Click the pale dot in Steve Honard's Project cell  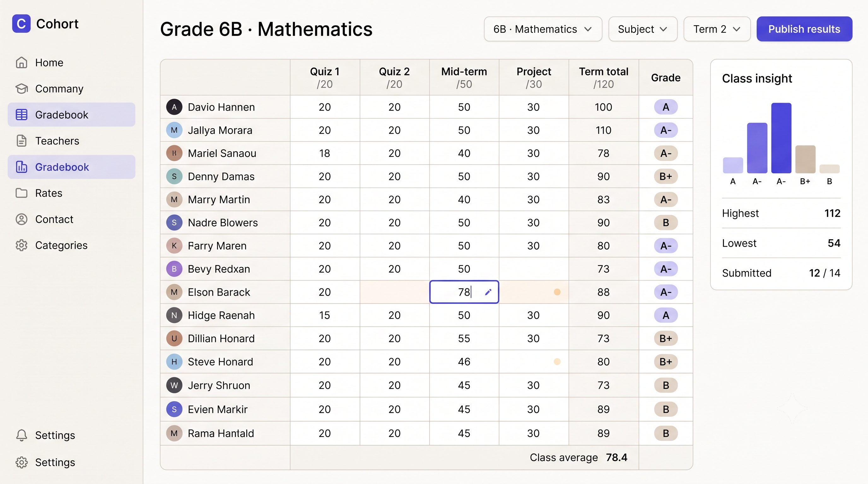[557, 362]
